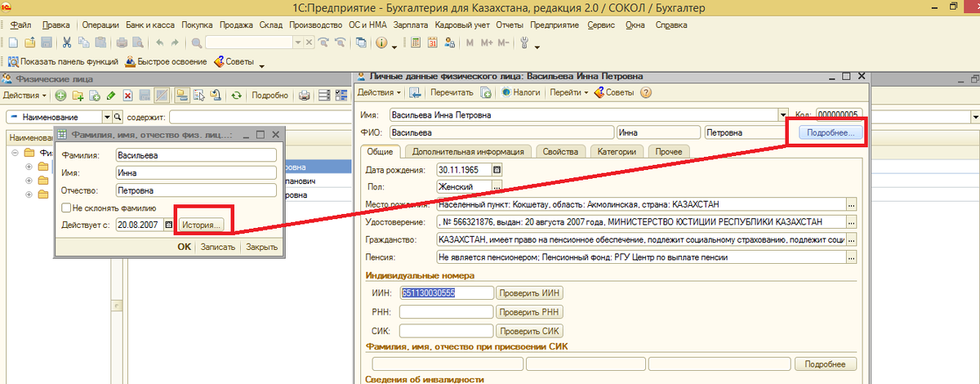Click the Фамилия input field in dialog

[x=197, y=155]
